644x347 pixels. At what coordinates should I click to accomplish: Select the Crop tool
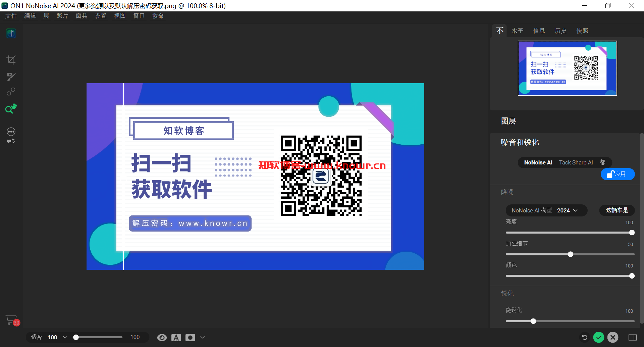[x=11, y=60]
